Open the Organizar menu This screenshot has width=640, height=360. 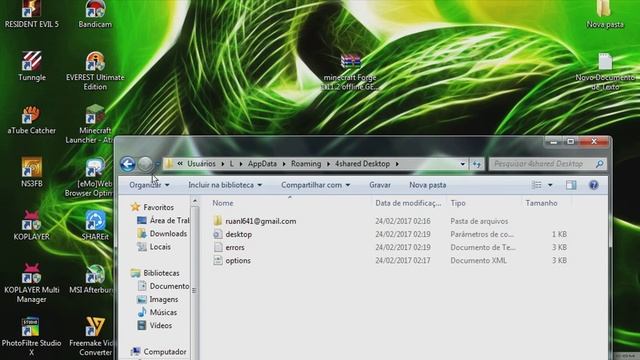[149, 185]
